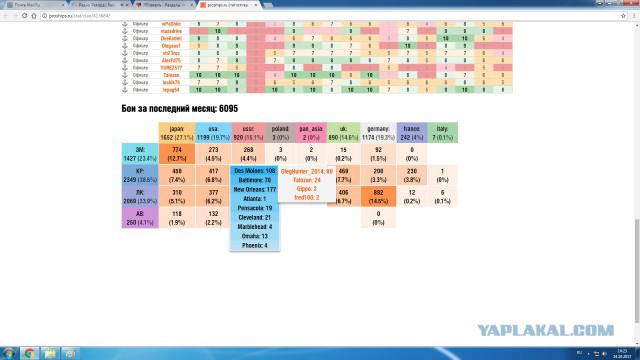Open player Olegaas1 profile link

171,46
